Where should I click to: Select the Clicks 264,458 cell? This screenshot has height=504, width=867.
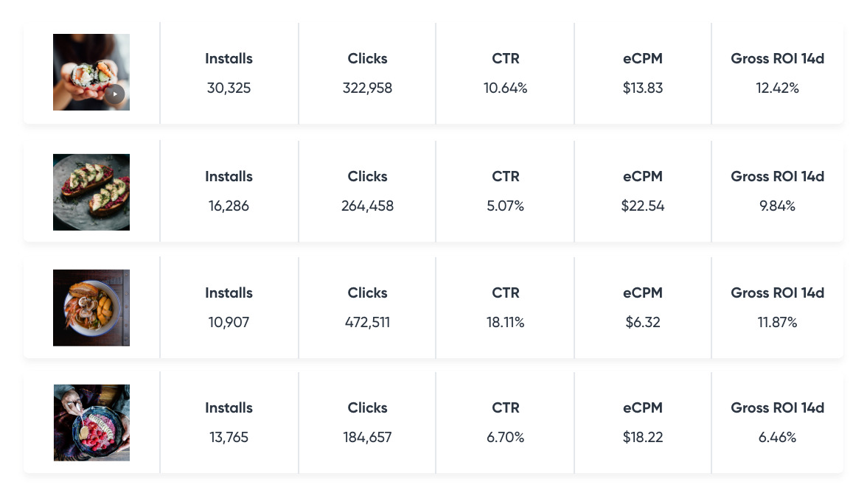click(367, 192)
